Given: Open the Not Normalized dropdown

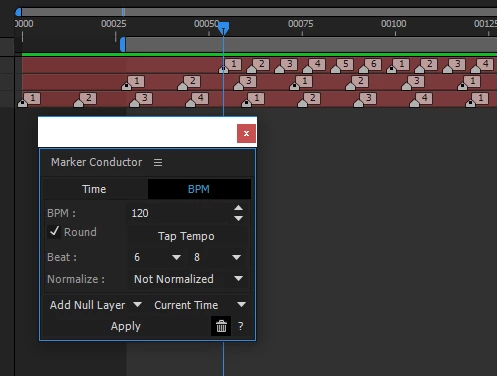Looking at the screenshot, I should point(188,279).
